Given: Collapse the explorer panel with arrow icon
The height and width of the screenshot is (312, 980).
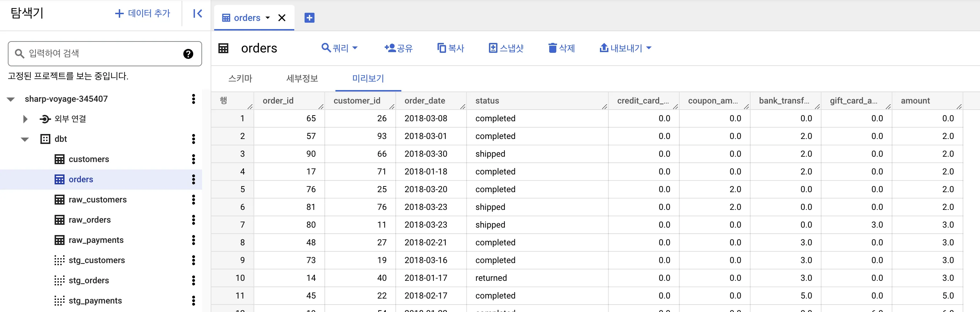Looking at the screenshot, I should click(197, 14).
